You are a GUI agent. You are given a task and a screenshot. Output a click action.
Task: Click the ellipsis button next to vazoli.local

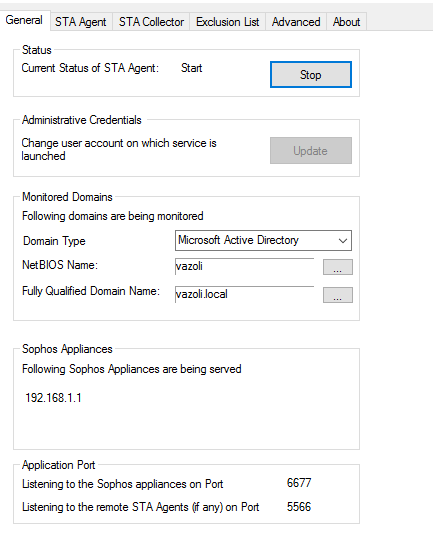pos(338,295)
